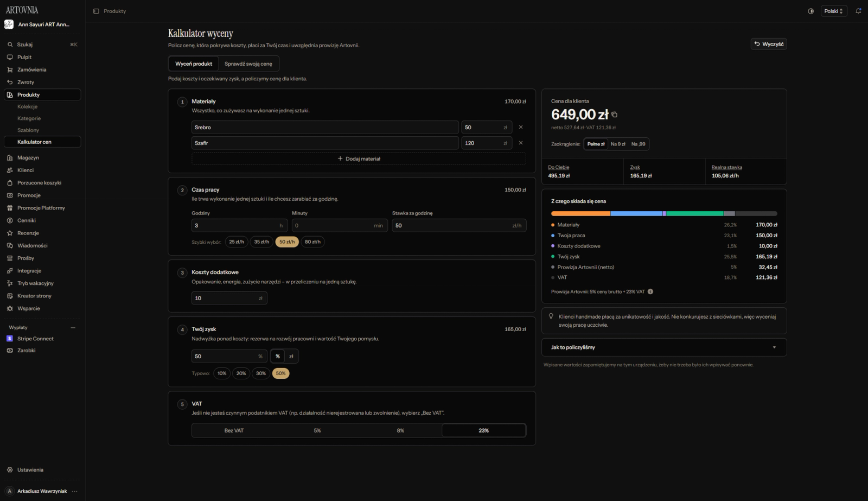This screenshot has height=501, width=868.
Task: Open user menu dots next to Arkadiusz Wawrzyniak
Action: [x=74, y=491]
